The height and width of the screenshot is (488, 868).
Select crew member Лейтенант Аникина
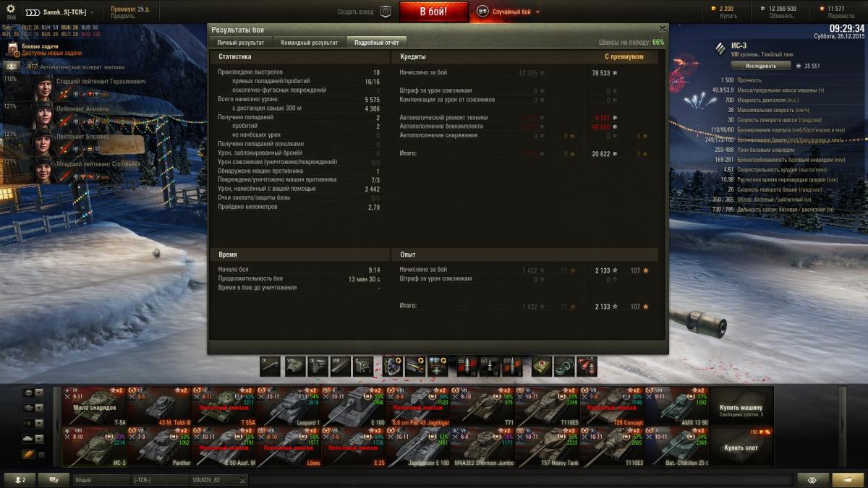pyautogui.click(x=87, y=114)
